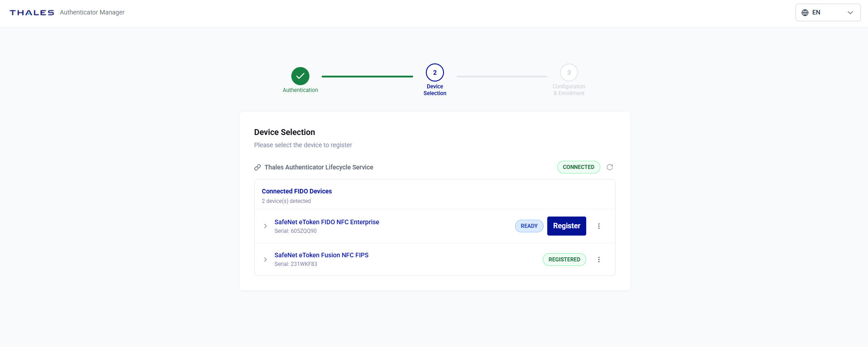The image size is (868, 347).
Task: Click the globe language icon
Action: [x=805, y=13]
